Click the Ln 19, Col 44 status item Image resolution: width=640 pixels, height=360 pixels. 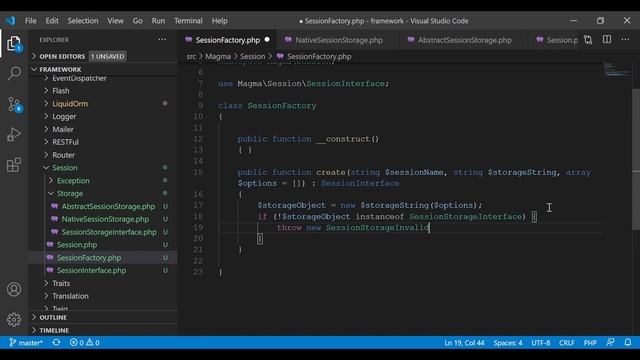point(464,342)
